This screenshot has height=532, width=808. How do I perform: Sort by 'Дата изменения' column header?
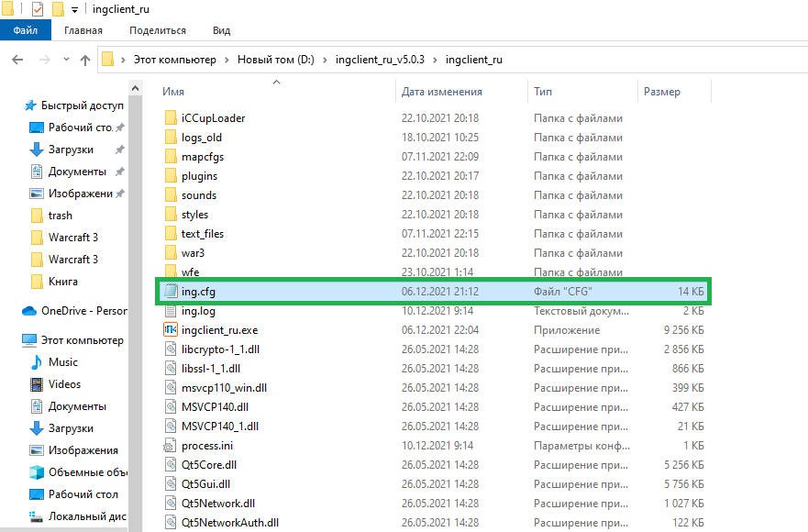click(x=441, y=92)
